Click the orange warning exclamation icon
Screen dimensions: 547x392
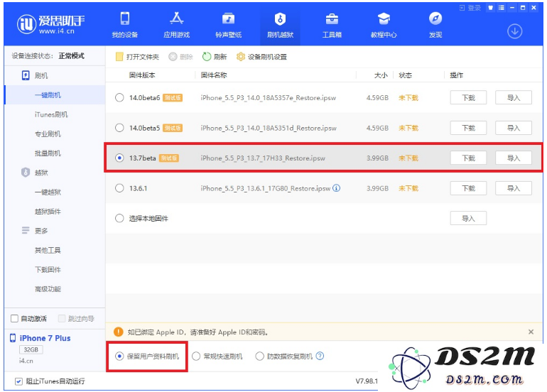click(x=119, y=332)
